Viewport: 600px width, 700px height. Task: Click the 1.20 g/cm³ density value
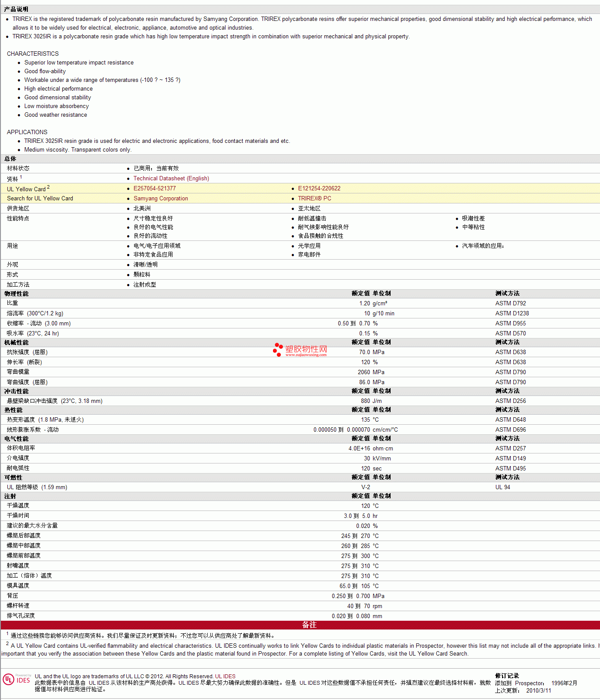click(373, 304)
